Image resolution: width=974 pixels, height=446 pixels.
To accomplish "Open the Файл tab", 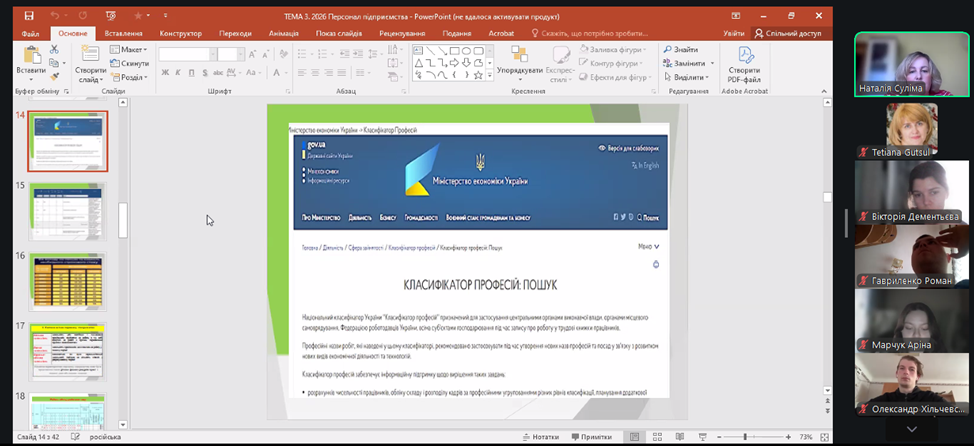I will coord(30,34).
